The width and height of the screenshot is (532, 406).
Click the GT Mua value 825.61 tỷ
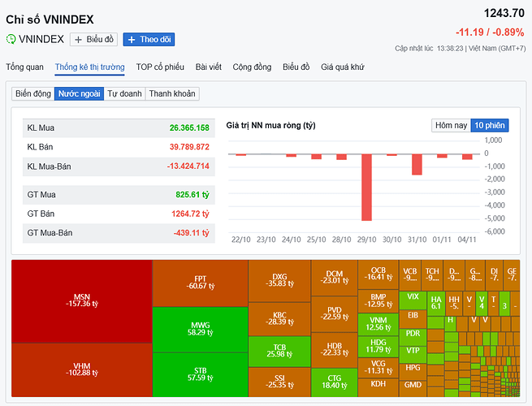(192, 195)
